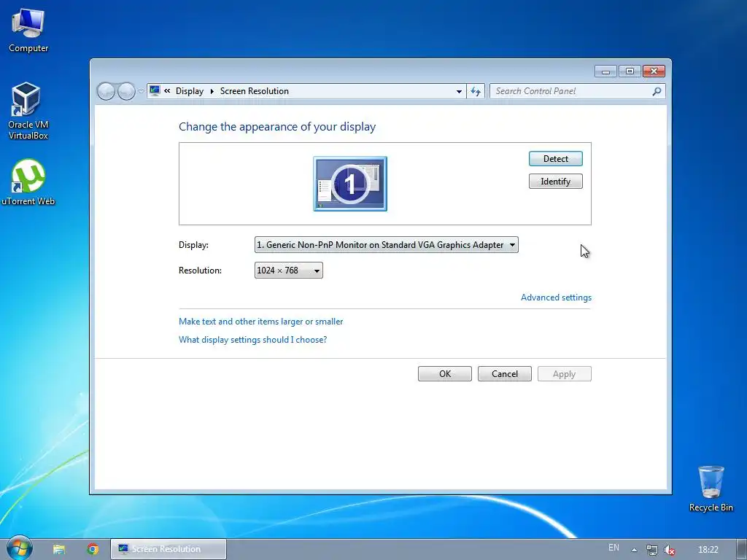Open the Display monitor dropdown
747x560 pixels.
(x=387, y=245)
